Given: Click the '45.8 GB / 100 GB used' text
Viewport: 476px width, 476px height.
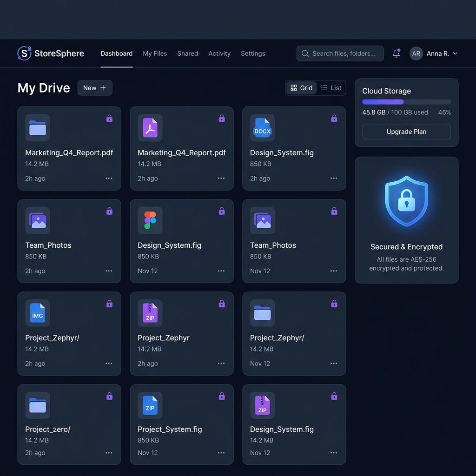Looking at the screenshot, I should pyautogui.click(x=395, y=112).
